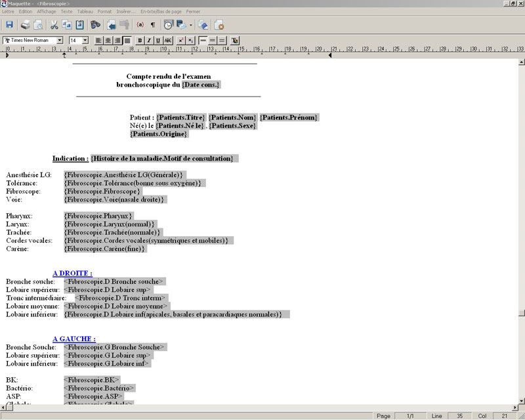Click the A GAUCHE : heading link
This screenshot has width=525, height=420.
(x=74, y=339)
